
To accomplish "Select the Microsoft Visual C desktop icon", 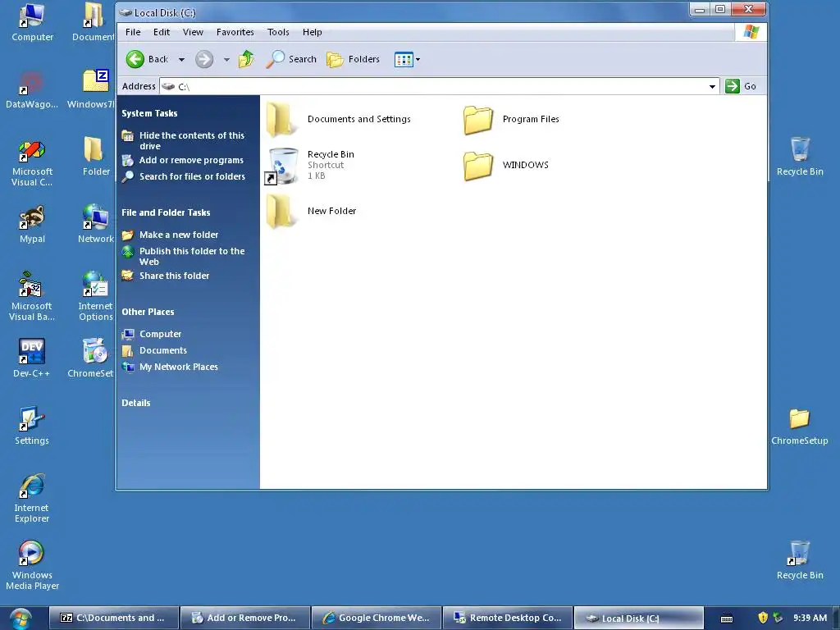I will coord(32,162).
